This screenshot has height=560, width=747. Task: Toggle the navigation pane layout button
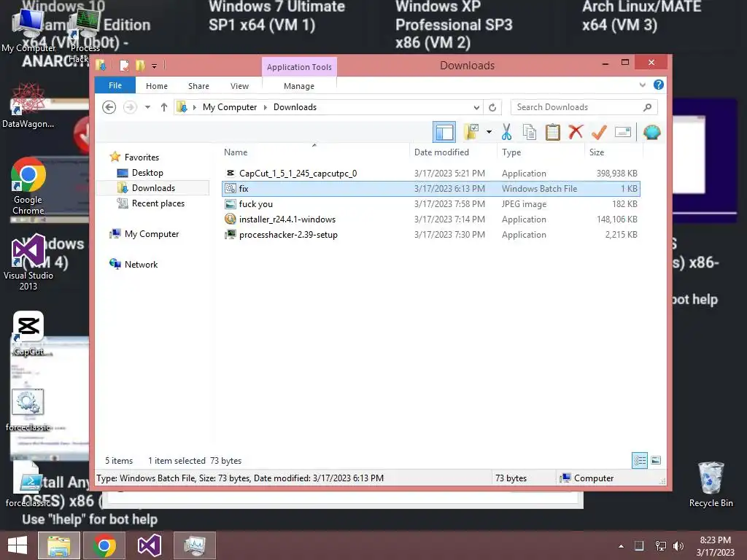(x=444, y=132)
